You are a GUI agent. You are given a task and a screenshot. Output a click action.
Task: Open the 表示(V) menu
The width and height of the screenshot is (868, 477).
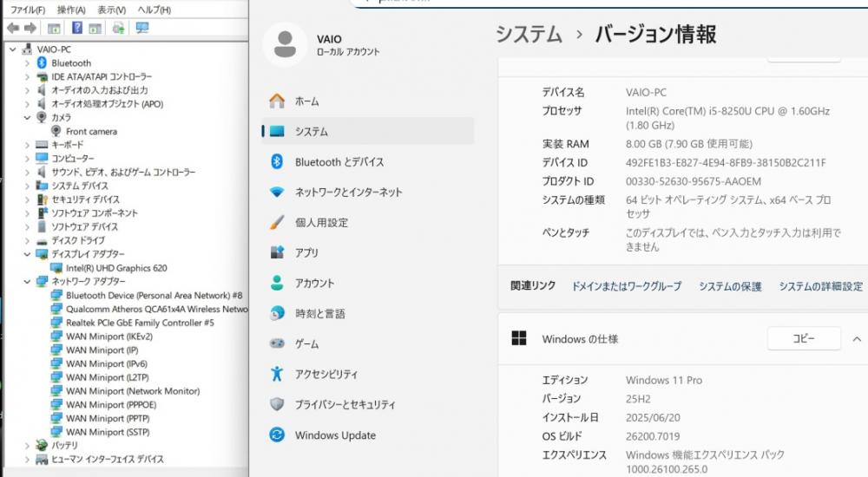pos(112,10)
